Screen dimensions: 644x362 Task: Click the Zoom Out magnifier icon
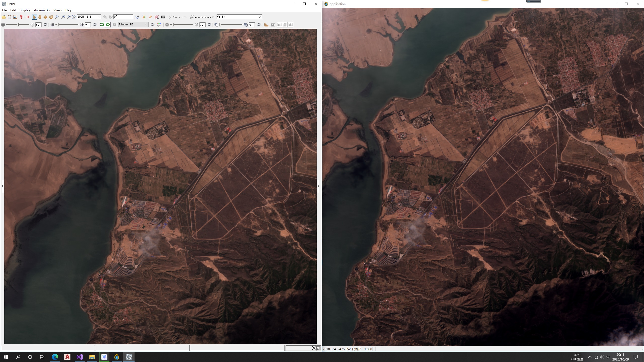pyautogui.click(x=69, y=17)
